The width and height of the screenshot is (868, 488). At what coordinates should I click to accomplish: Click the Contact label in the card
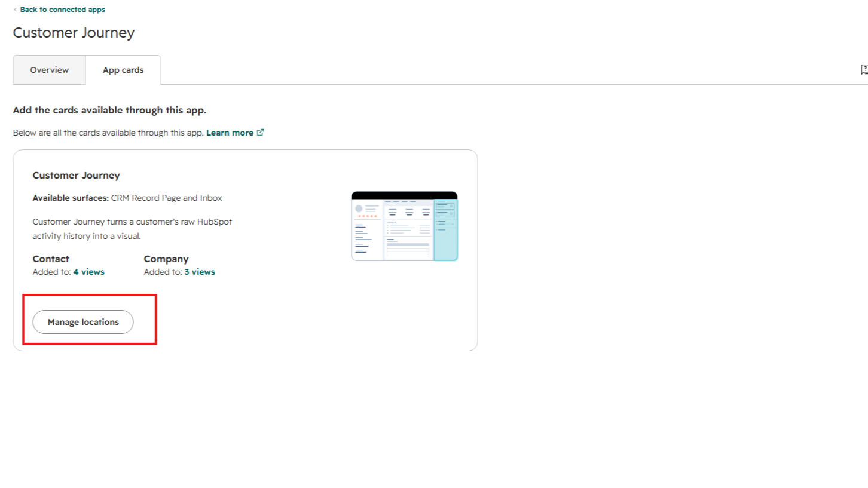tap(51, 259)
